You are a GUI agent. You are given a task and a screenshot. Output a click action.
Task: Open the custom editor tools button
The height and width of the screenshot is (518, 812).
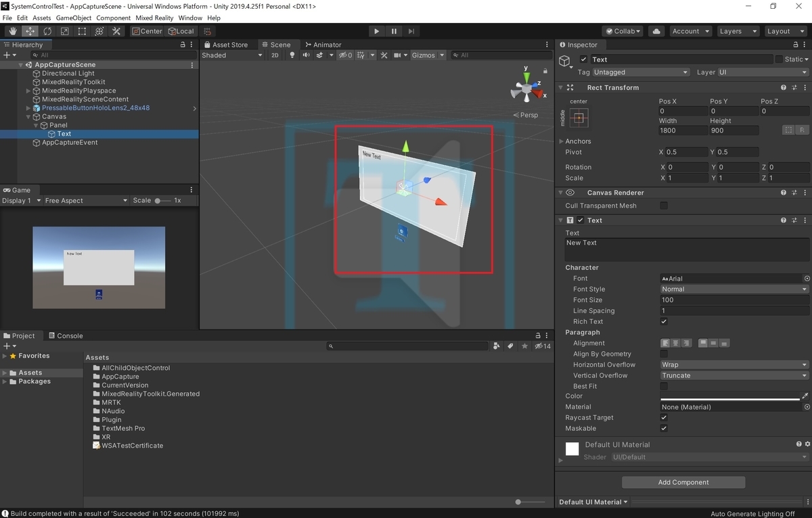116,31
